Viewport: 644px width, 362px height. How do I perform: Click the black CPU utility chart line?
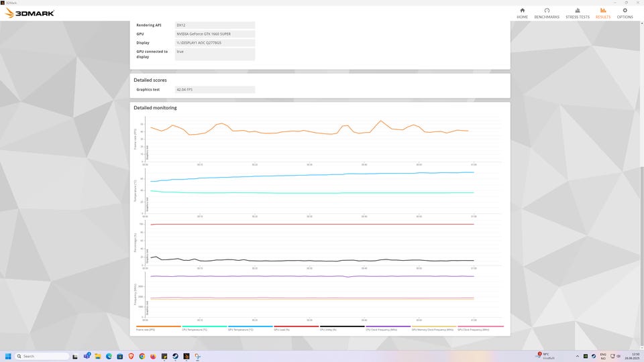pos(312,261)
